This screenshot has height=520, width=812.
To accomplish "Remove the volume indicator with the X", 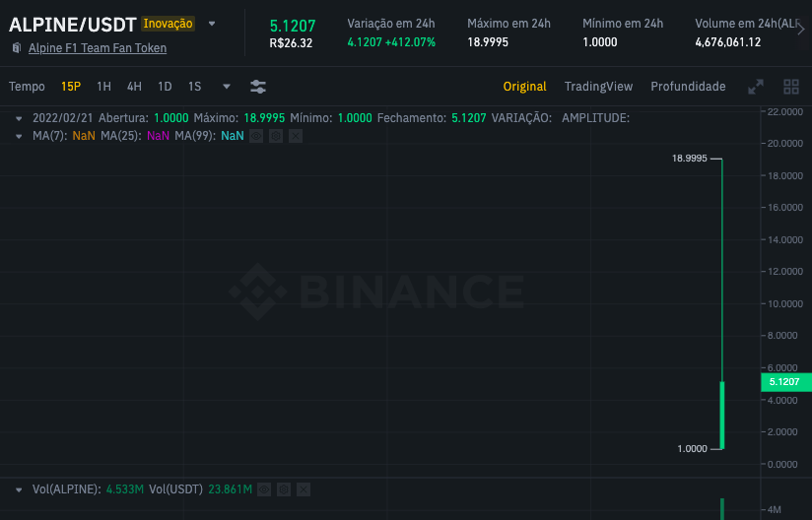I will (x=304, y=489).
